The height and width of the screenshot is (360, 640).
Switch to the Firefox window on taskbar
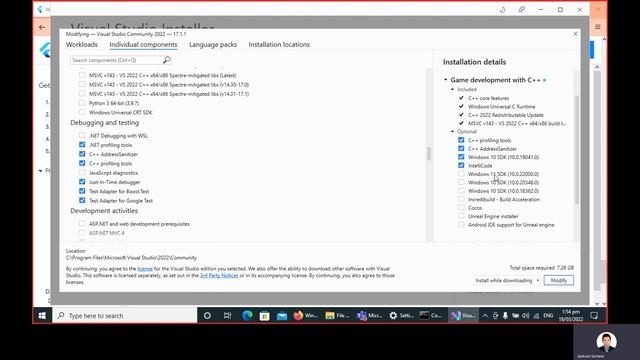point(306,316)
